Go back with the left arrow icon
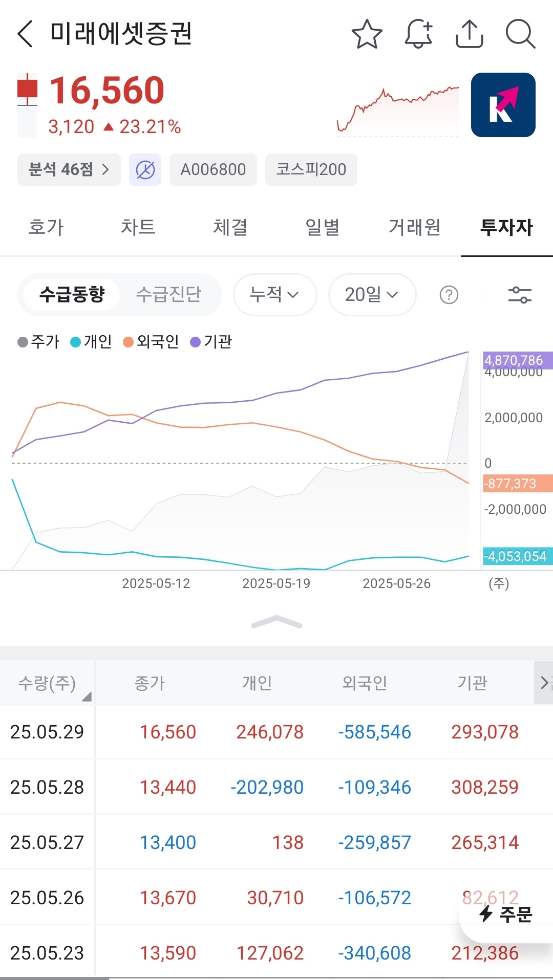This screenshot has width=553, height=980. click(25, 34)
